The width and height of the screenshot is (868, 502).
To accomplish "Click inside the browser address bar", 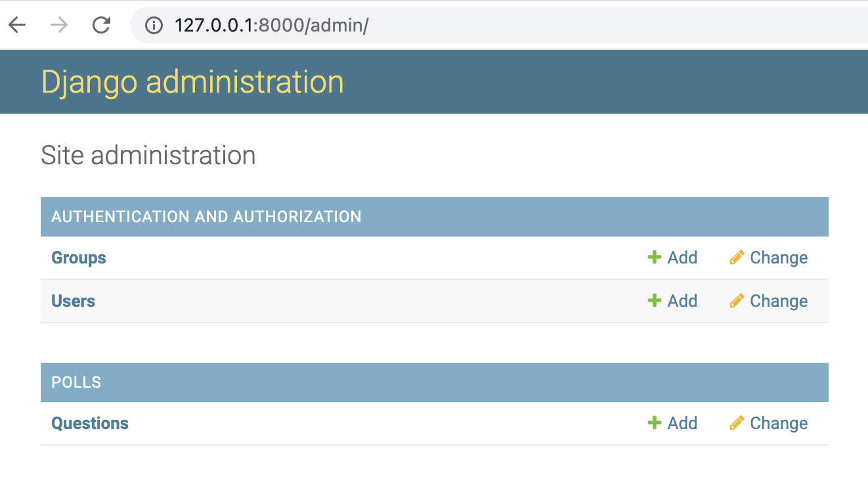I will 328,25.
